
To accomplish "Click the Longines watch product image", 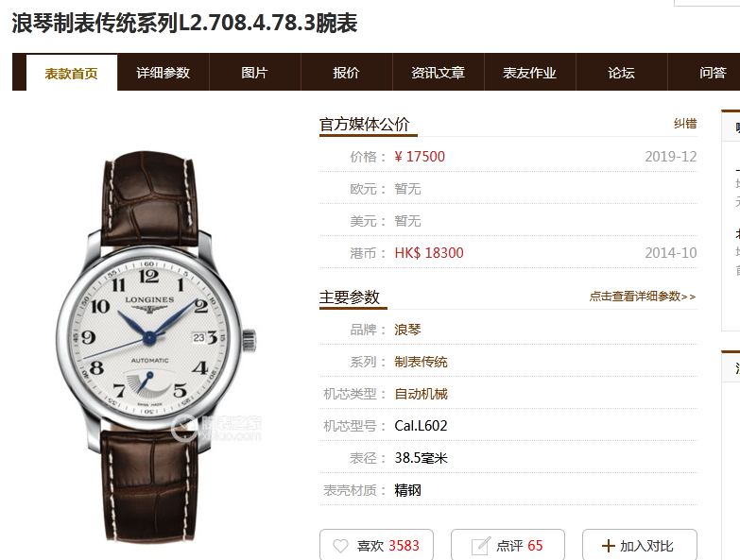I will (x=156, y=347).
